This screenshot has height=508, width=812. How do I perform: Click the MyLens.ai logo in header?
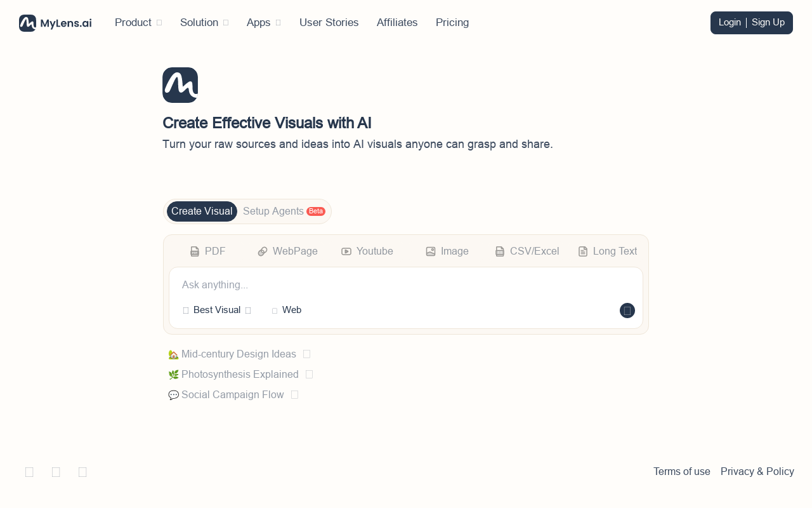(x=55, y=23)
